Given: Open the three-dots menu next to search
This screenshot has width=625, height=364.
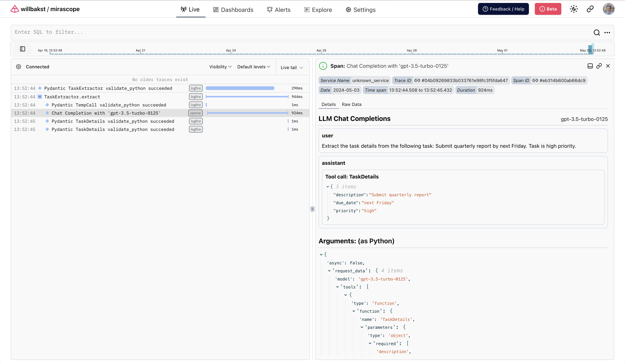Looking at the screenshot, I should click(607, 32).
